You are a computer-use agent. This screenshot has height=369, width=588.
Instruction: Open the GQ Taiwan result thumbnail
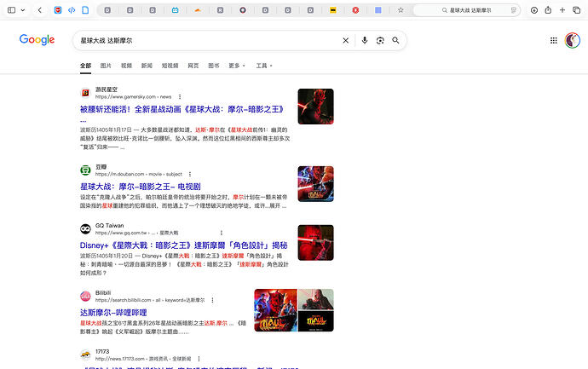pos(316,243)
